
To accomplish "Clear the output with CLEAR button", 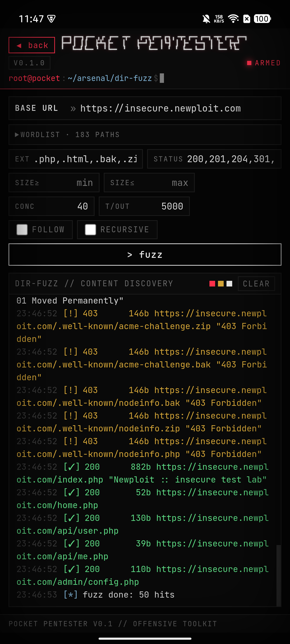I will 256,283.
